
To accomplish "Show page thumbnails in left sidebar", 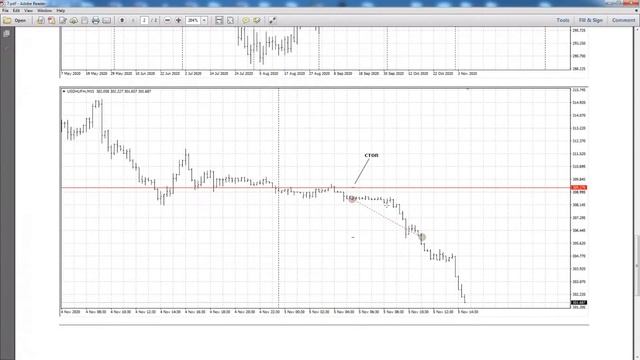I will click(x=7, y=34).
